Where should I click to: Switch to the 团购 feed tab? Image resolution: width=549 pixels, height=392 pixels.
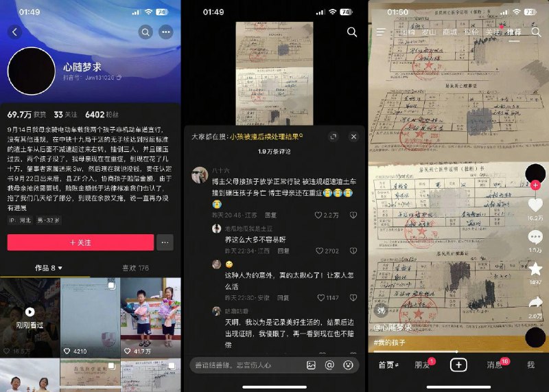(408, 32)
